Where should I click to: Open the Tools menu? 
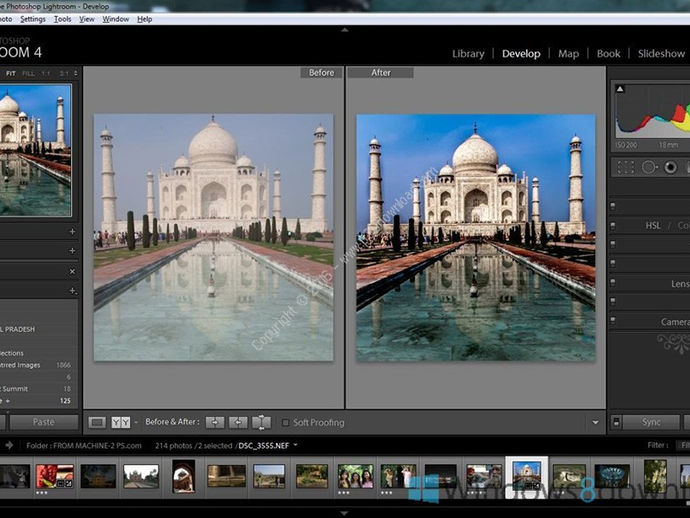click(62, 19)
